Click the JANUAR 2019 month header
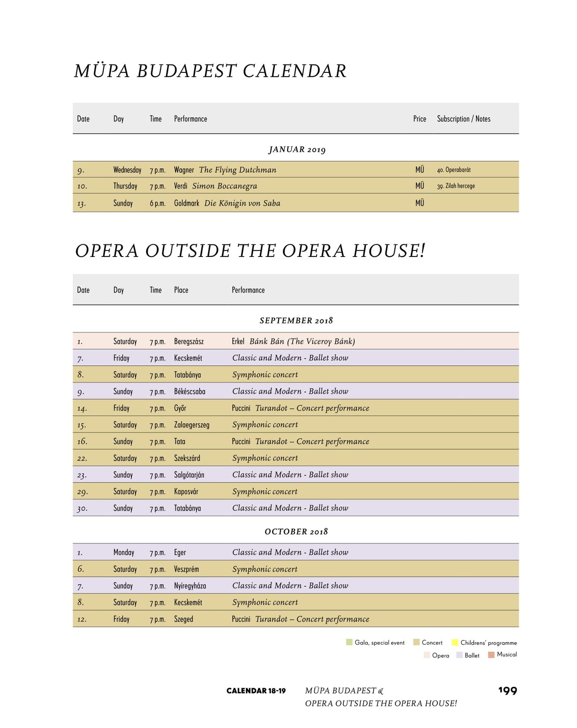The image size is (577, 728). point(297,149)
